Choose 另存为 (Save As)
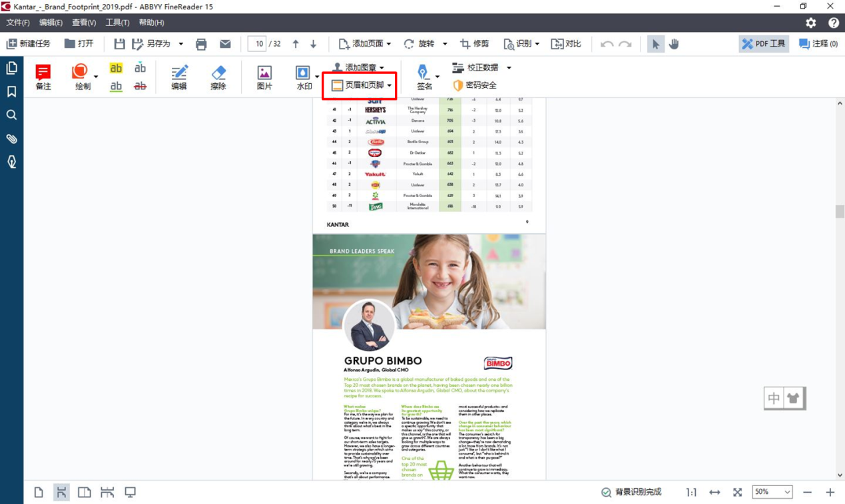The image size is (845, 504). pos(151,44)
